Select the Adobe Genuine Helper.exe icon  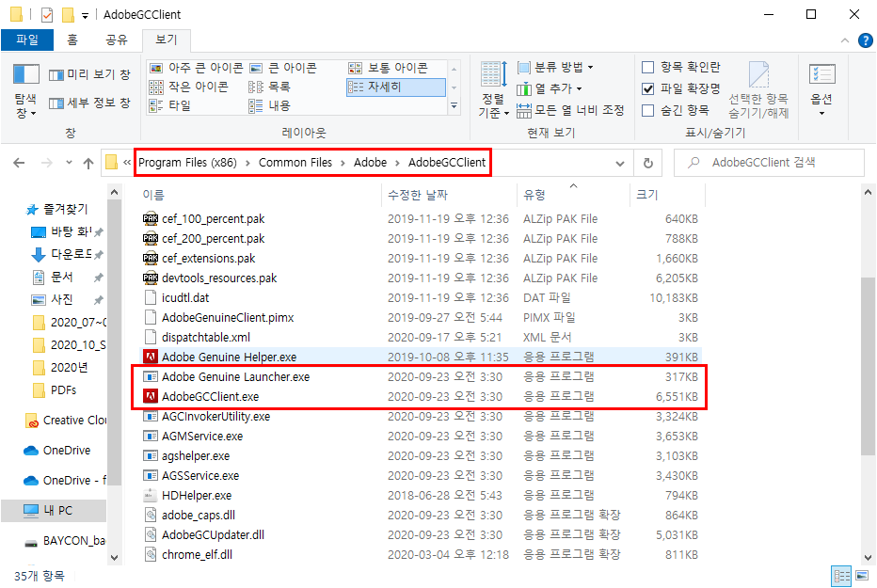tap(150, 357)
